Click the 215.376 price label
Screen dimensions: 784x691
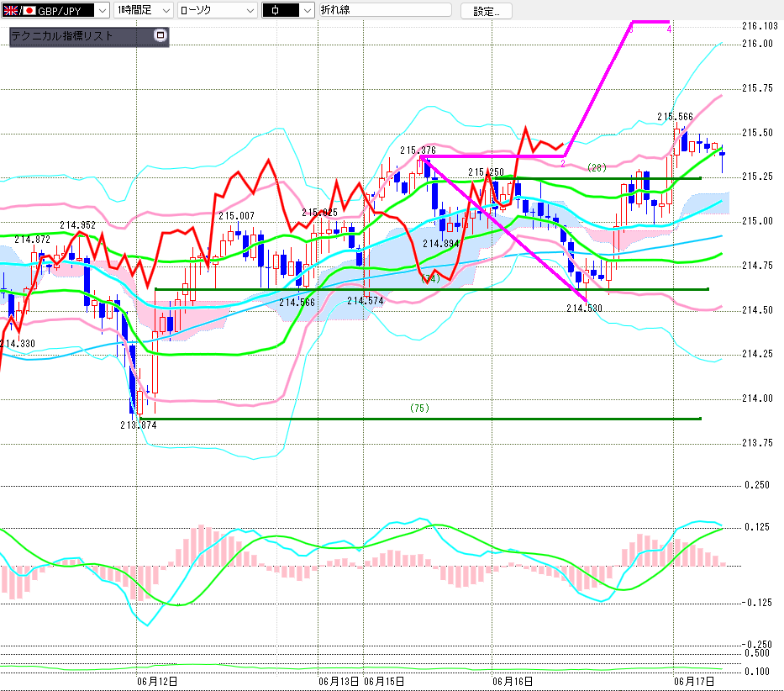[418, 150]
